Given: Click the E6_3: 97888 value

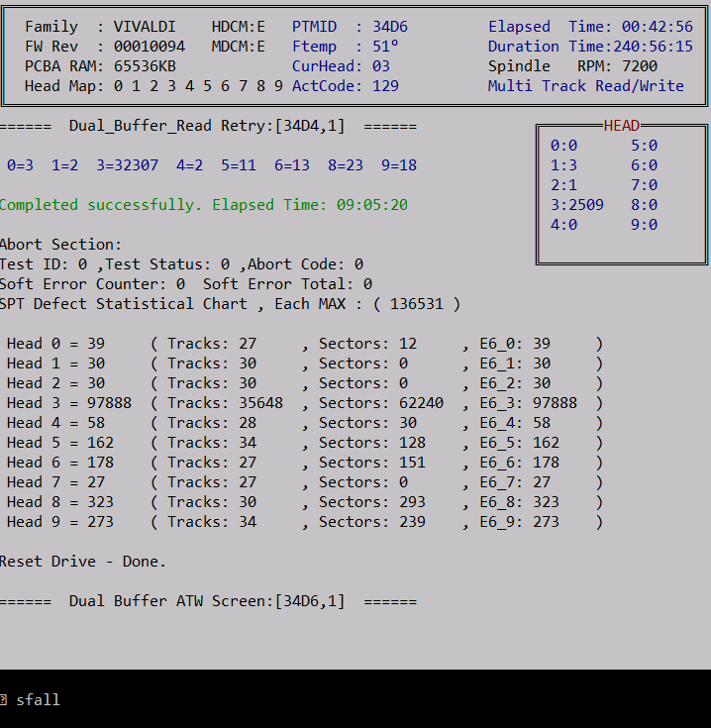Looking at the screenshot, I should point(528,403).
